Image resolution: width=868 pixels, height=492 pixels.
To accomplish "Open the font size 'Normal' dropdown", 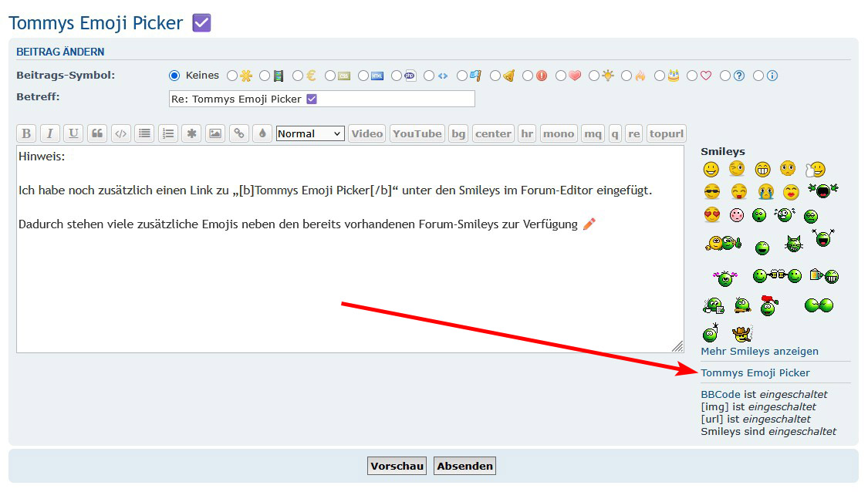I will pos(309,133).
